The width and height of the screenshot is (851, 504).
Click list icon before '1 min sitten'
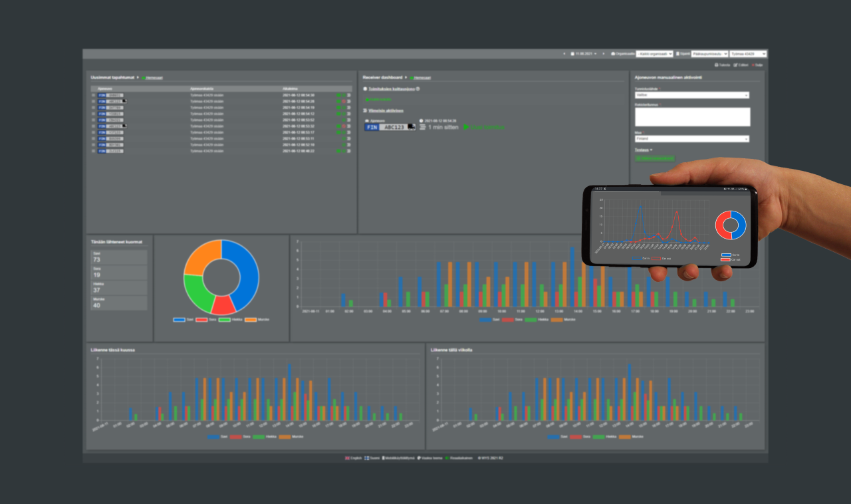tap(422, 127)
